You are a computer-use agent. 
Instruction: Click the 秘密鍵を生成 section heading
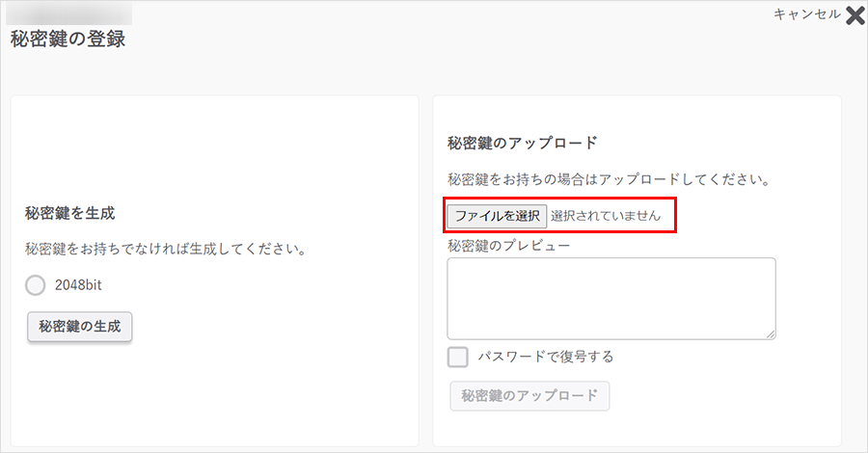point(76,213)
